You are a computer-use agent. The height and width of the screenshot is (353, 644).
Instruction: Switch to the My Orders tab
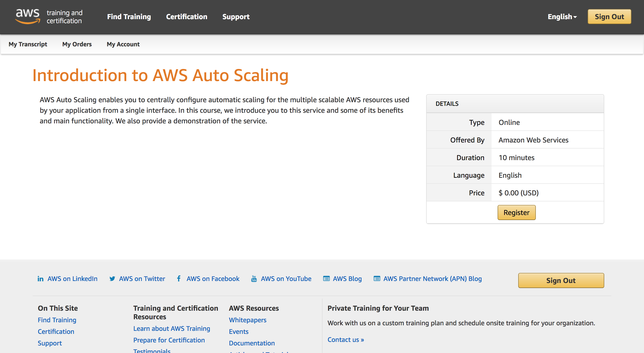click(77, 44)
